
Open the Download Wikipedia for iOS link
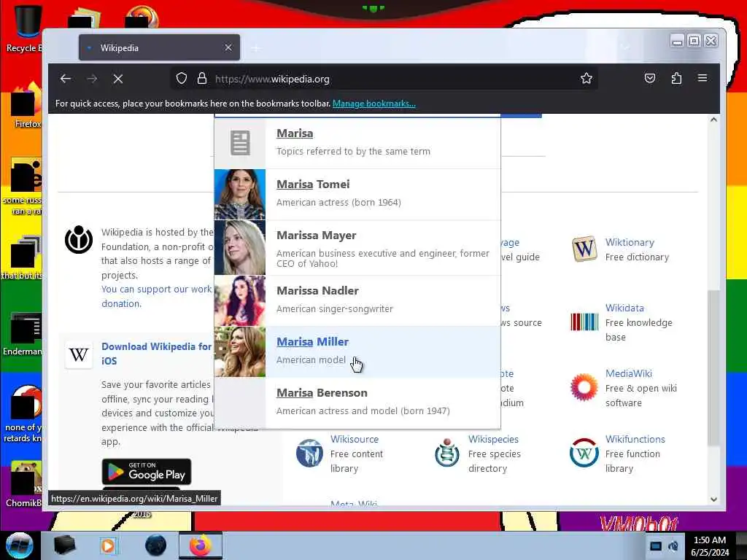(x=156, y=354)
